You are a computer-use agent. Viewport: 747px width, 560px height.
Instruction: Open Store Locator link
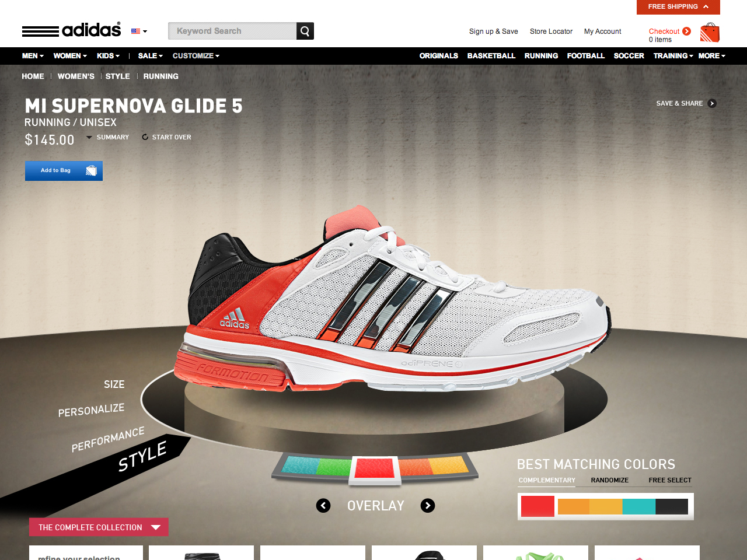tap(551, 32)
